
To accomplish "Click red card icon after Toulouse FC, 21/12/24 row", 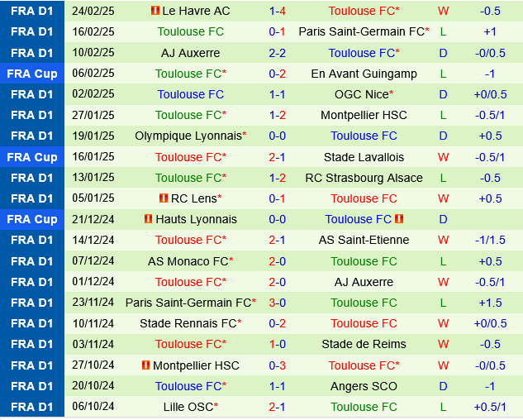I will (399, 219).
